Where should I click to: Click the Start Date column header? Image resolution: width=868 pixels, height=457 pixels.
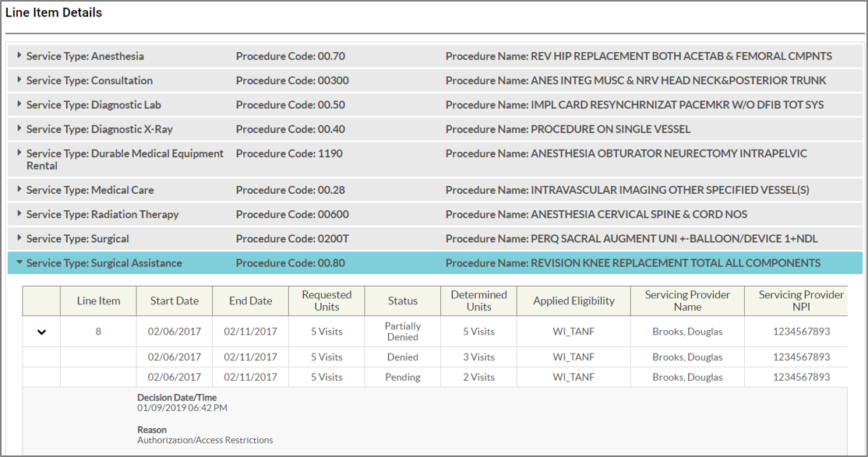click(x=174, y=301)
